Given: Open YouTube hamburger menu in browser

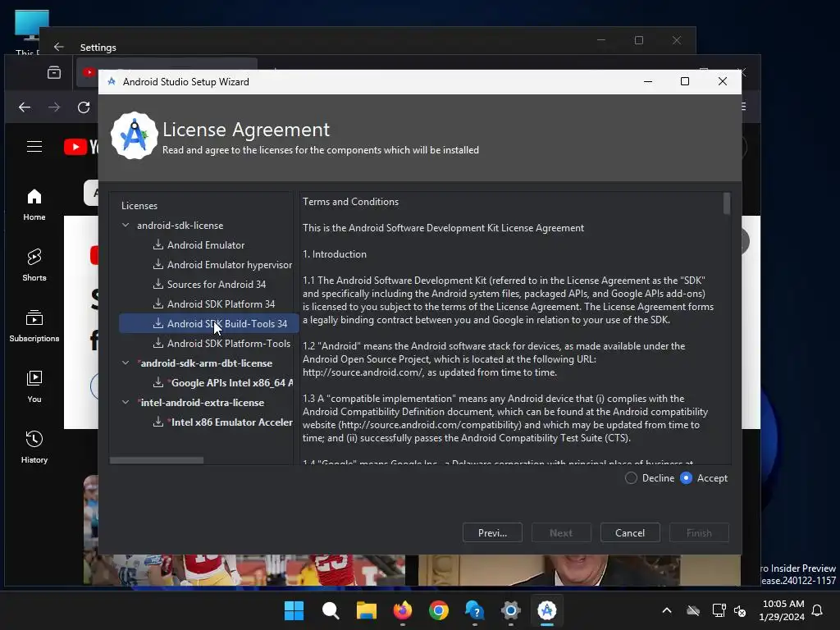Looking at the screenshot, I should [x=34, y=146].
